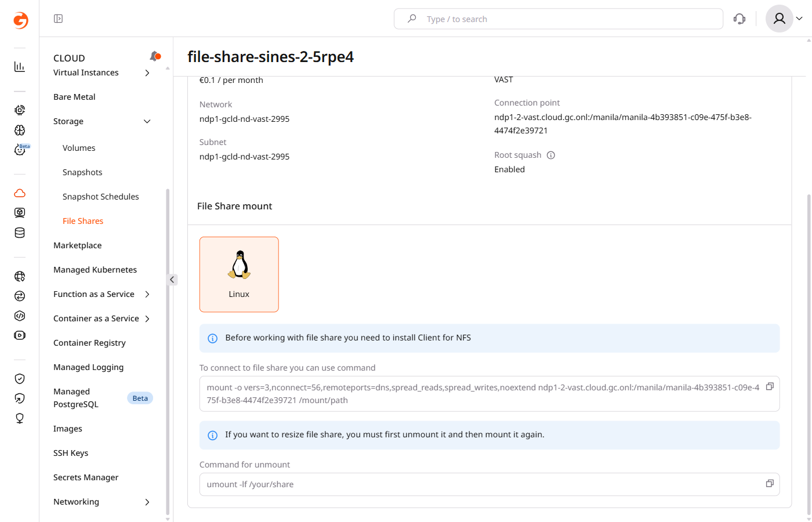Copy the mount command to clipboard
Screen dimensions: 812x522
(770, 386)
